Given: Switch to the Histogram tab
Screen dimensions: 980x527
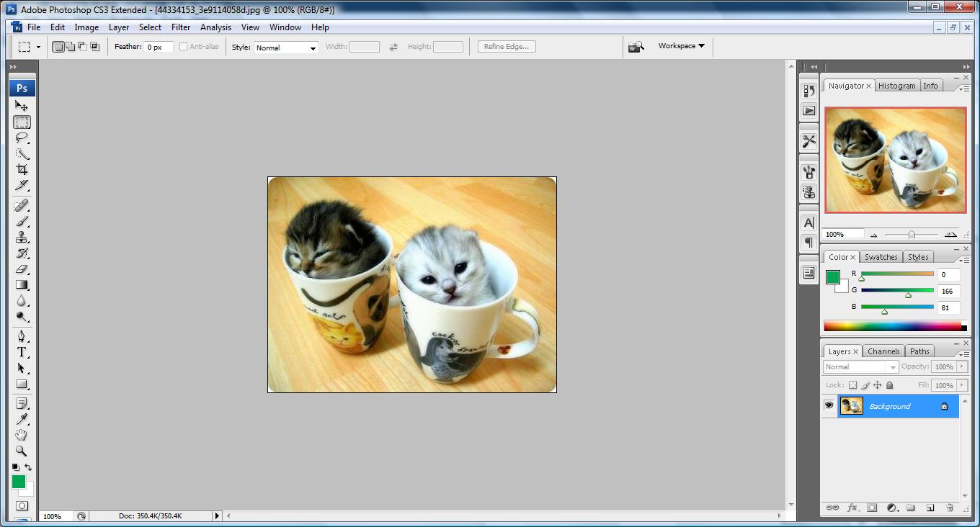Looking at the screenshot, I should coord(897,86).
